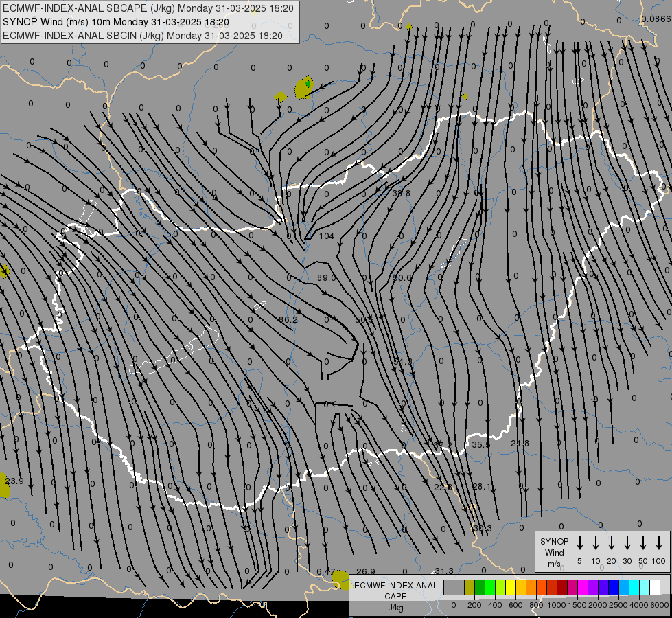Click the 39.8 CAPE value
The width and height of the screenshot is (672, 618).
tap(401, 194)
